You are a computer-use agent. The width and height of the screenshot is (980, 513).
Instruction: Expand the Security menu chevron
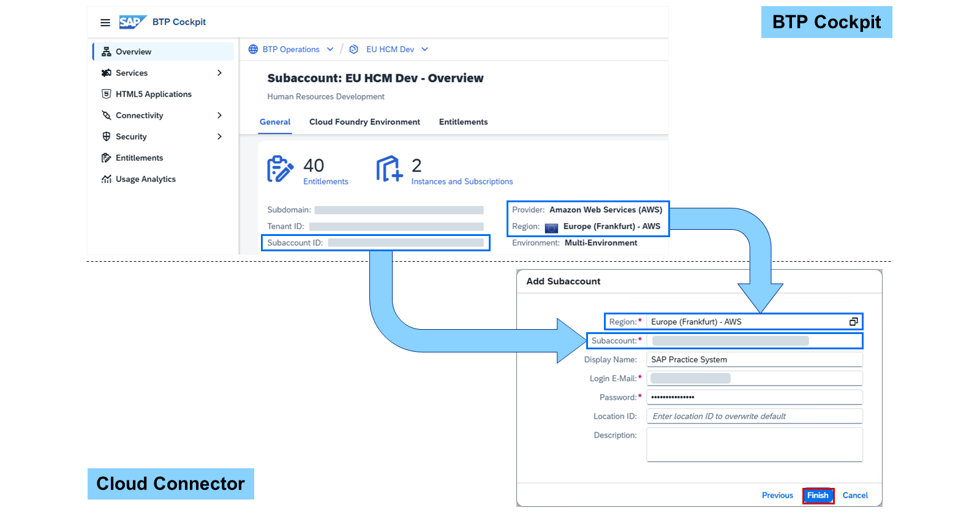pyautogui.click(x=219, y=137)
